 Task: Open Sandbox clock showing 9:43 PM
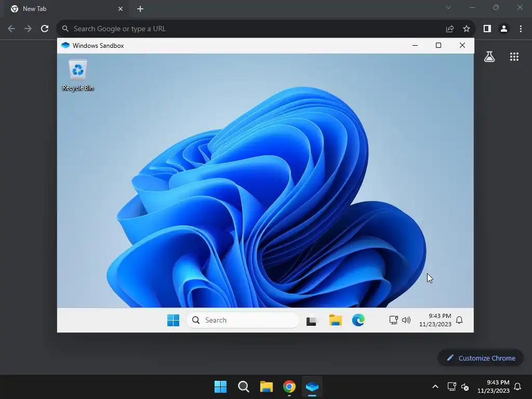435,320
